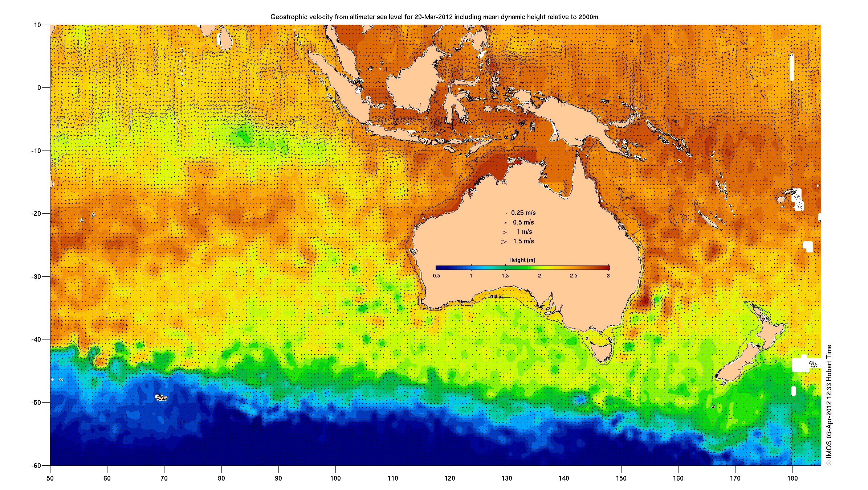
Task: Click longitude axis label 170
Action: pyautogui.click(x=735, y=478)
